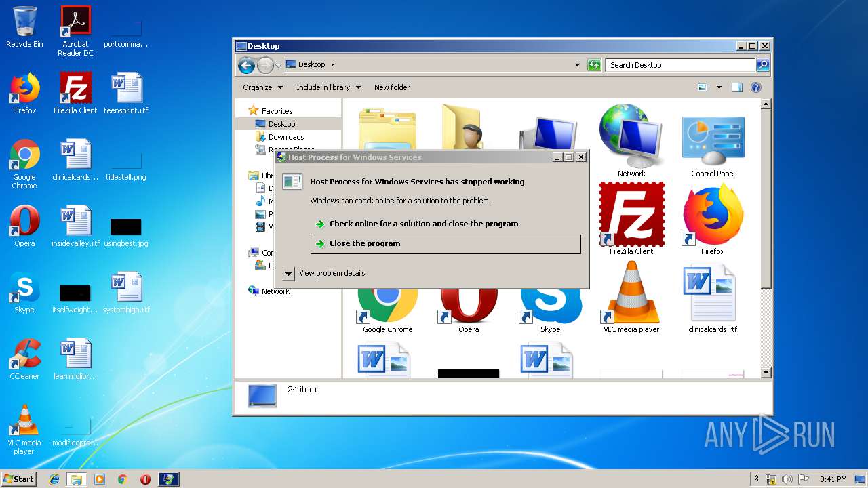Click the clock showing 8:41 PM
This screenshot has width=868, height=488.
click(x=833, y=479)
